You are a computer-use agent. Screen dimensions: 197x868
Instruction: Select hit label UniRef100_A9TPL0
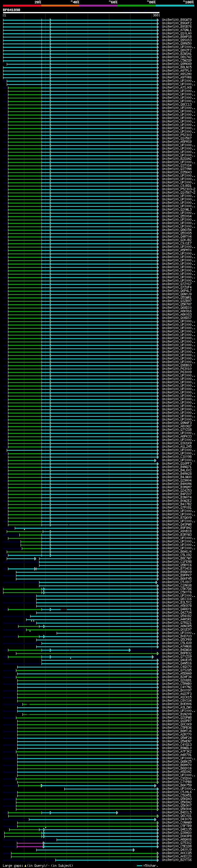177,71
